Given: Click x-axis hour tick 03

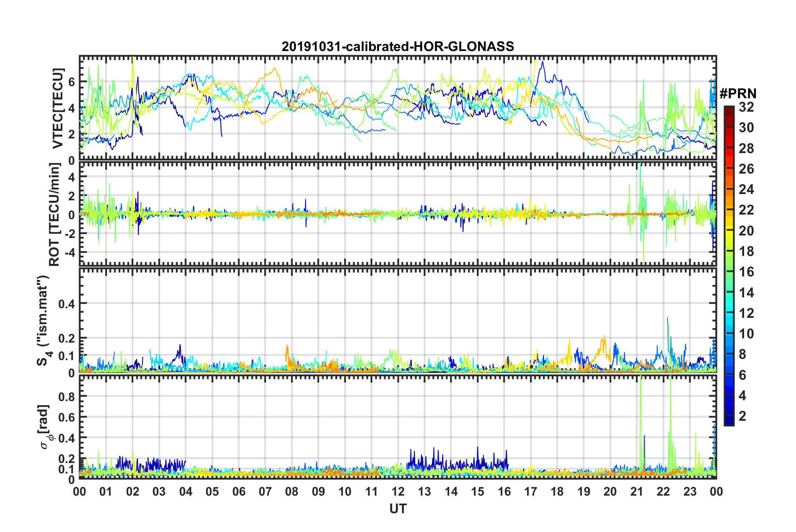Looking at the screenshot, I should tap(159, 491).
